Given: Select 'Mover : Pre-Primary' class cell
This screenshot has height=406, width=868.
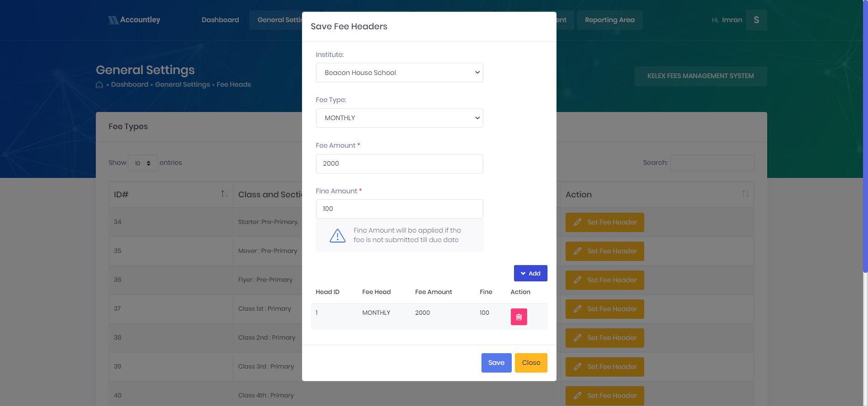Looking at the screenshot, I should click(268, 251).
